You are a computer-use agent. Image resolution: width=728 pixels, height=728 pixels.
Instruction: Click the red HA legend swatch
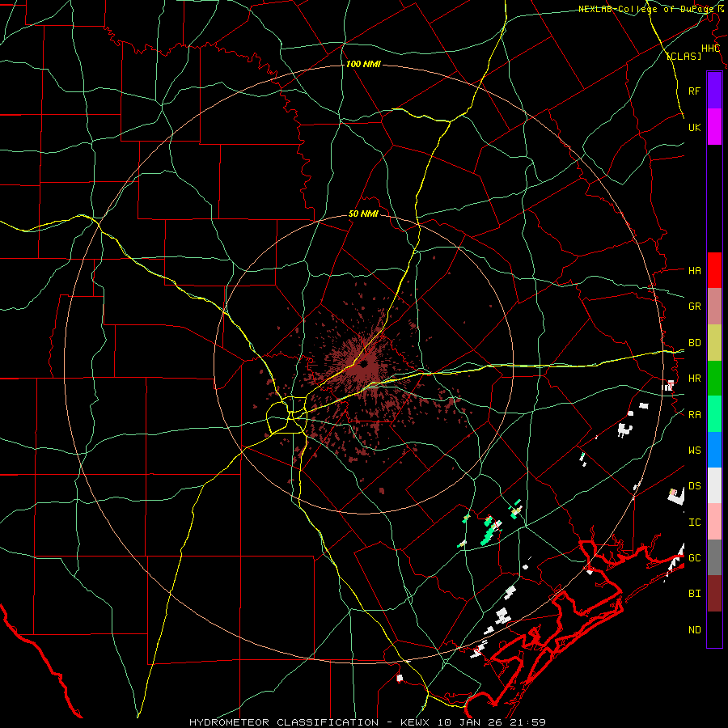click(714, 270)
